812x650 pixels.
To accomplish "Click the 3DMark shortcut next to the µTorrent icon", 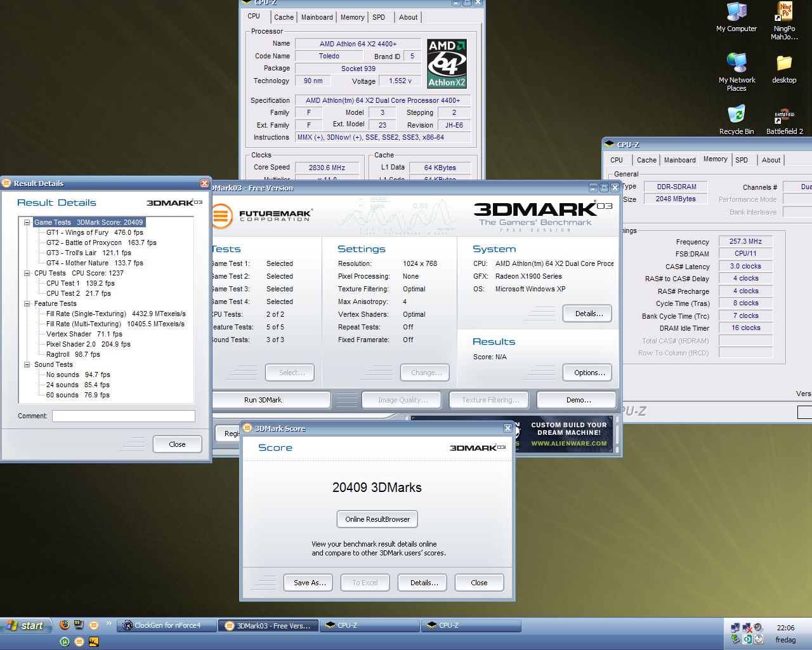I will (79, 642).
